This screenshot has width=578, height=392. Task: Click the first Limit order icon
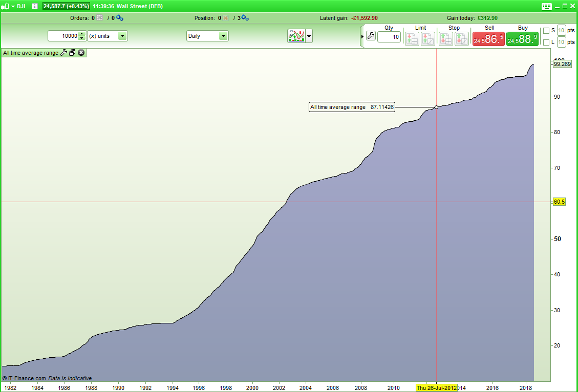[412, 39]
